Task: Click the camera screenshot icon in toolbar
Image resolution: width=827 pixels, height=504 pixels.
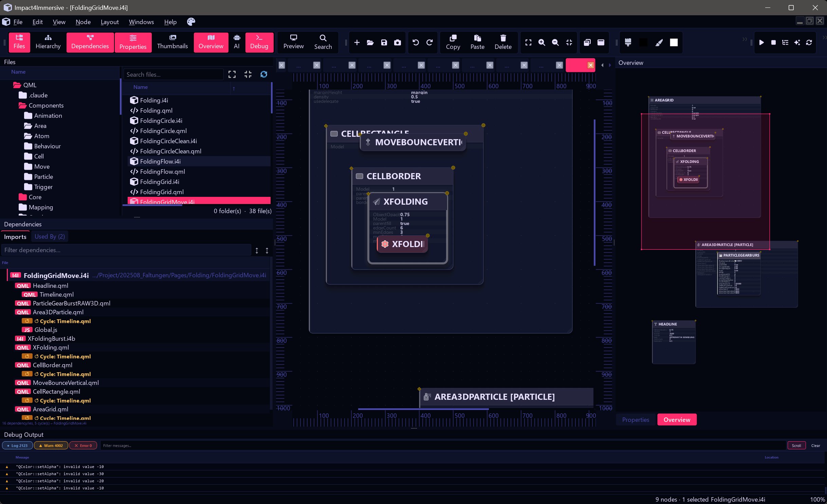Action: click(x=397, y=42)
